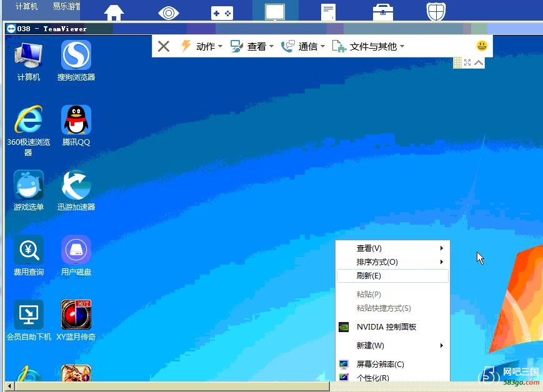Start 迅游加速器 from the desktop
This screenshot has height=392, width=543.
(x=76, y=191)
